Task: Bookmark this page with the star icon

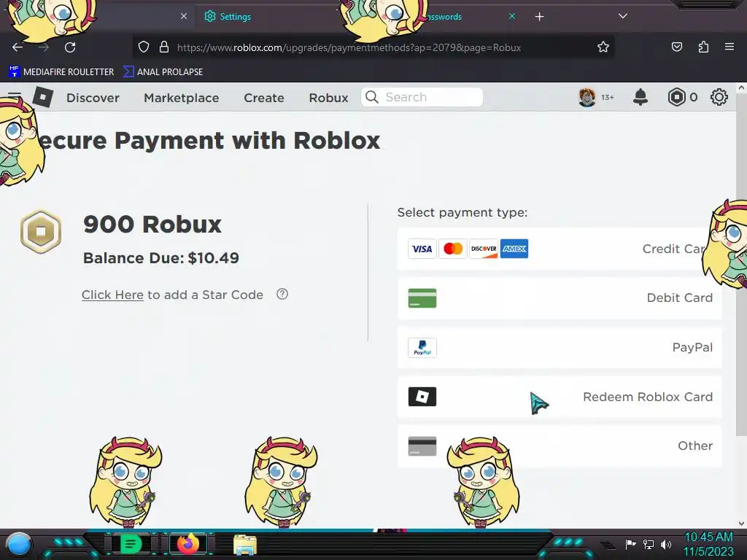Action: pyautogui.click(x=603, y=47)
